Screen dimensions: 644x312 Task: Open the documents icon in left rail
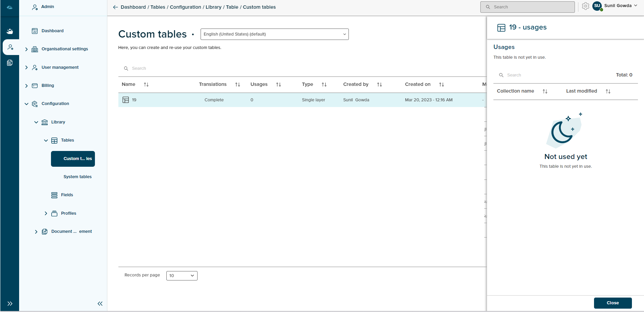[10, 63]
